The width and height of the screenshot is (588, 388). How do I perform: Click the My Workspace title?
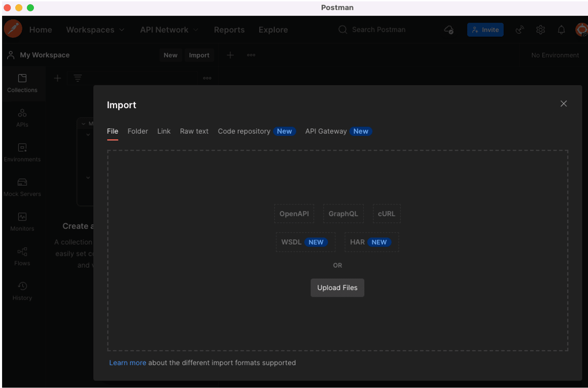pos(45,55)
